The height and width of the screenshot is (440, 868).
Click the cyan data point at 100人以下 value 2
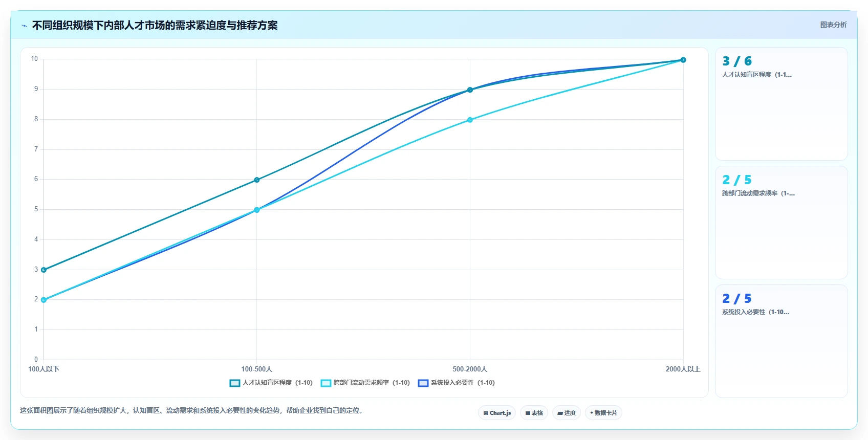pos(44,300)
